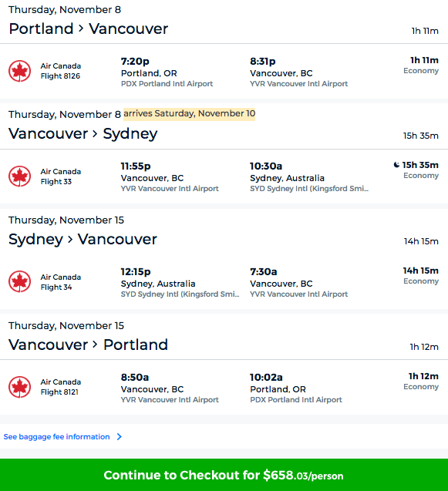Screen dimensions: 448x491
Task: Click the 10:02a Portland arrival time
Action: tap(266, 378)
